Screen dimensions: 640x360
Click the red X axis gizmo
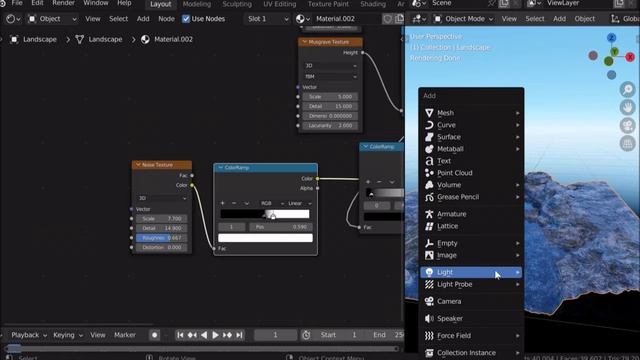[630, 57]
